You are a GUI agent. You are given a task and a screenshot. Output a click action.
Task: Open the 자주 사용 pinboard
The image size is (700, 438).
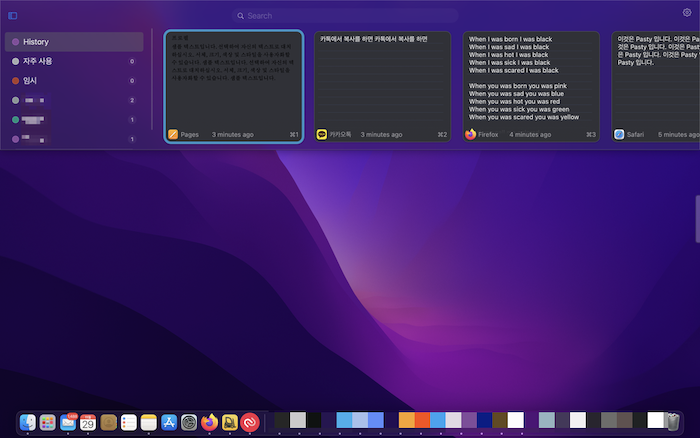pyautogui.click(x=74, y=61)
